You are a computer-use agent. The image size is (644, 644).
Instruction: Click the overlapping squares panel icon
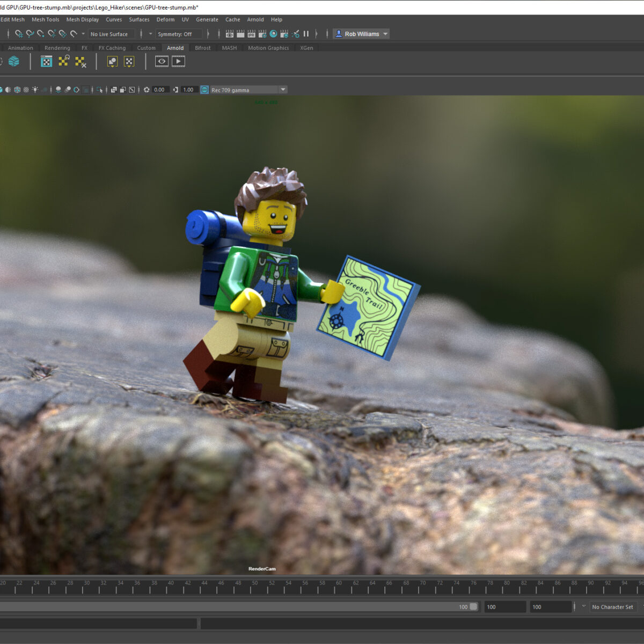(114, 90)
